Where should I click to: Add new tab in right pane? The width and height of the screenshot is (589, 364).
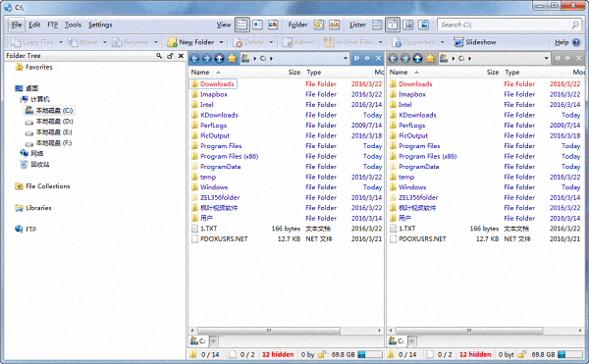point(411,341)
